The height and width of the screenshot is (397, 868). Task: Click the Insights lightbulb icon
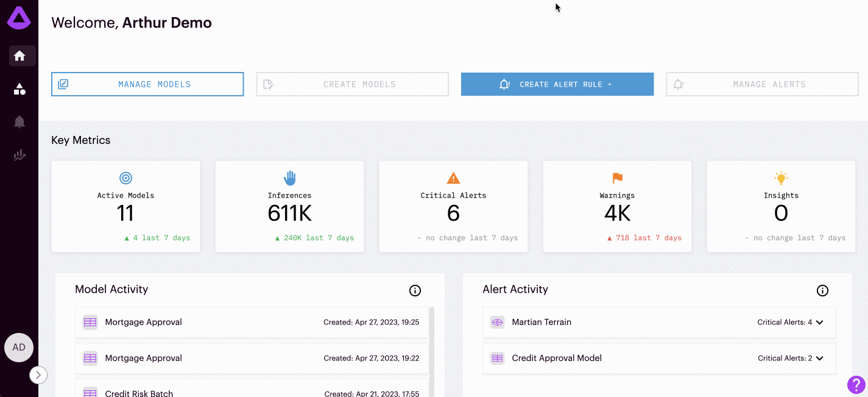[781, 178]
